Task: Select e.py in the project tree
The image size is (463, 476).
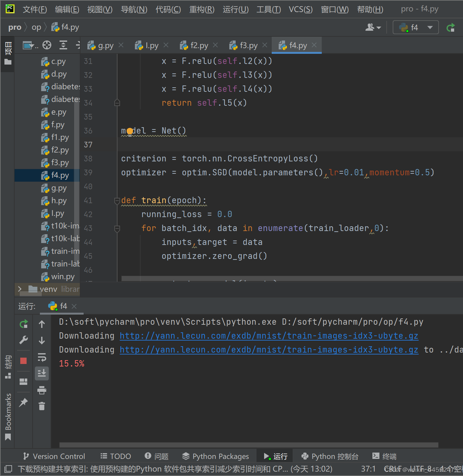Action: point(54,112)
